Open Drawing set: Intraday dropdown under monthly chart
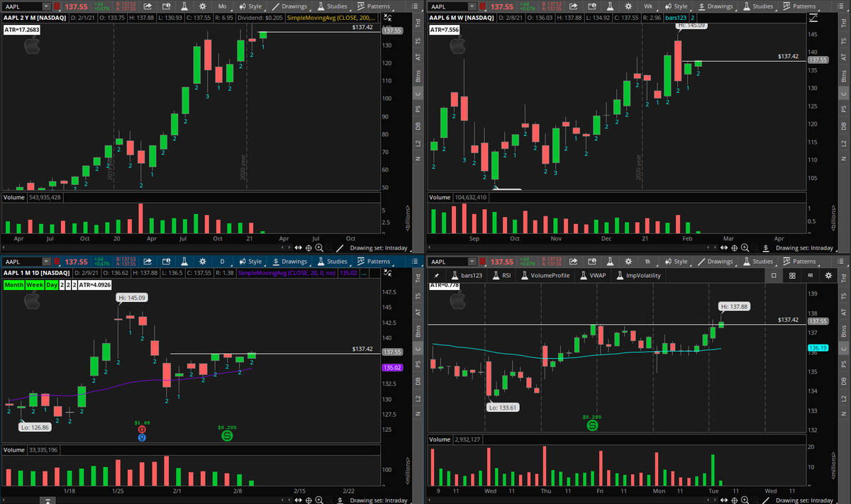This screenshot has width=851, height=504. pyautogui.click(x=379, y=248)
